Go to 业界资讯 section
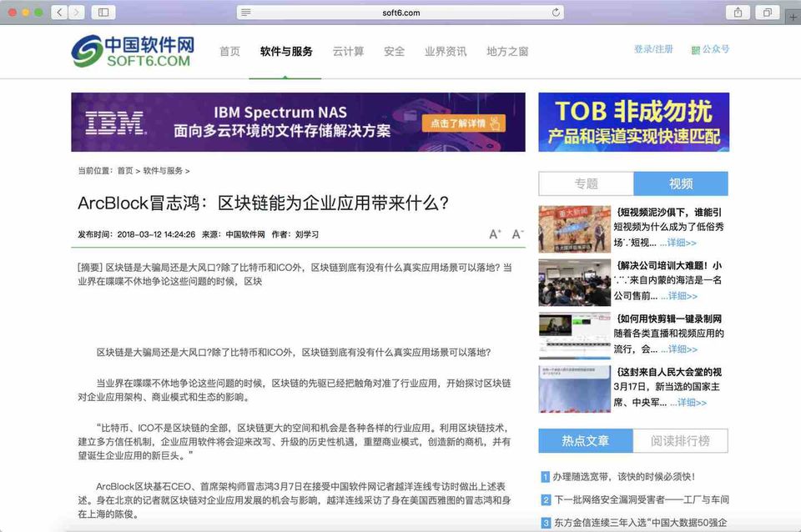The image size is (801, 532). coord(446,51)
